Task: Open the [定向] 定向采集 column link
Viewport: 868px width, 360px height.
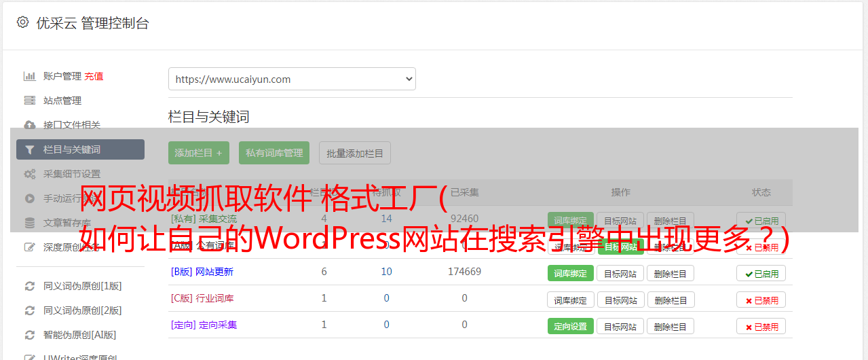Action: coord(204,325)
